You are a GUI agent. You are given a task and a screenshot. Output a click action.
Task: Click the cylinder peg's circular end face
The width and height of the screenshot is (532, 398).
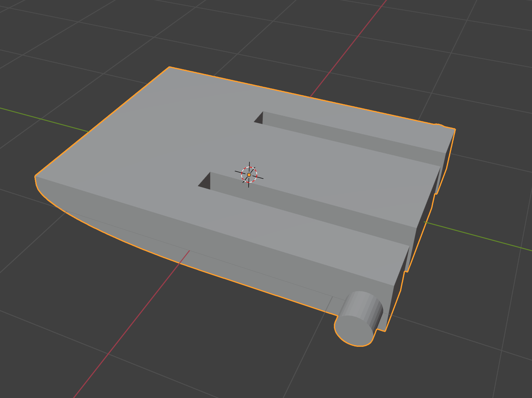tap(354, 331)
